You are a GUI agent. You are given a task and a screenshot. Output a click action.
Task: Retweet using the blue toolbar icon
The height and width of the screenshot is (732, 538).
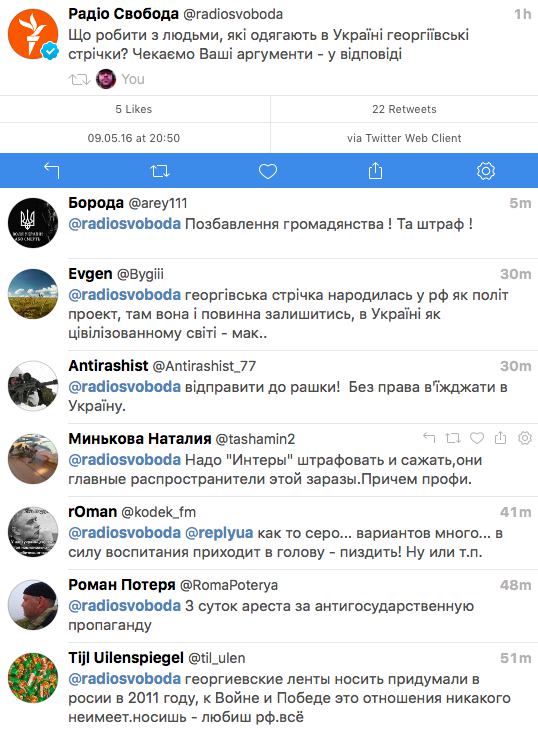pyautogui.click(x=160, y=171)
